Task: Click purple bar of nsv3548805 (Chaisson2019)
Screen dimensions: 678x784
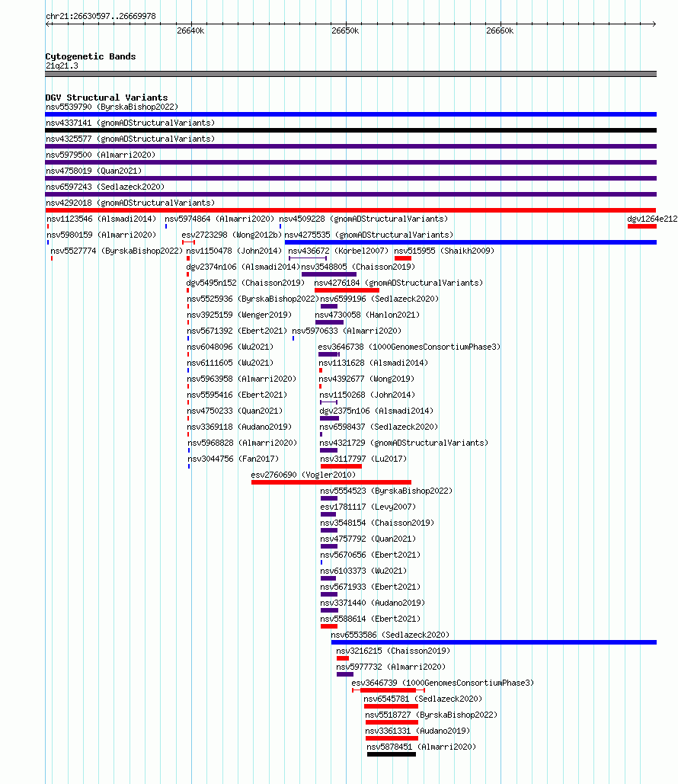Action: tap(329, 274)
